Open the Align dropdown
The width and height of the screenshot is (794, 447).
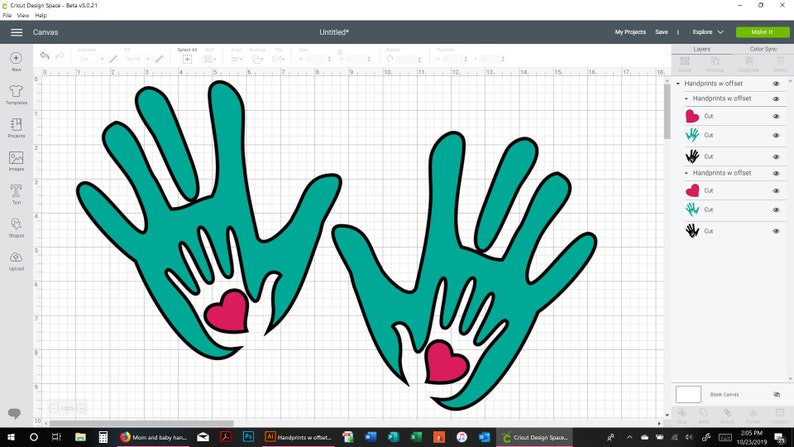pyautogui.click(x=237, y=59)
